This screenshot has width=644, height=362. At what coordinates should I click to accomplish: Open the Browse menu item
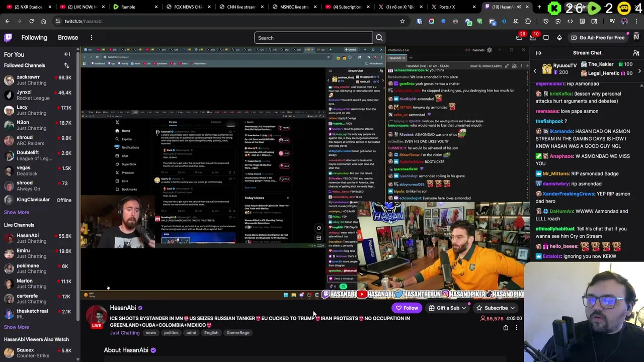[68, 38]
